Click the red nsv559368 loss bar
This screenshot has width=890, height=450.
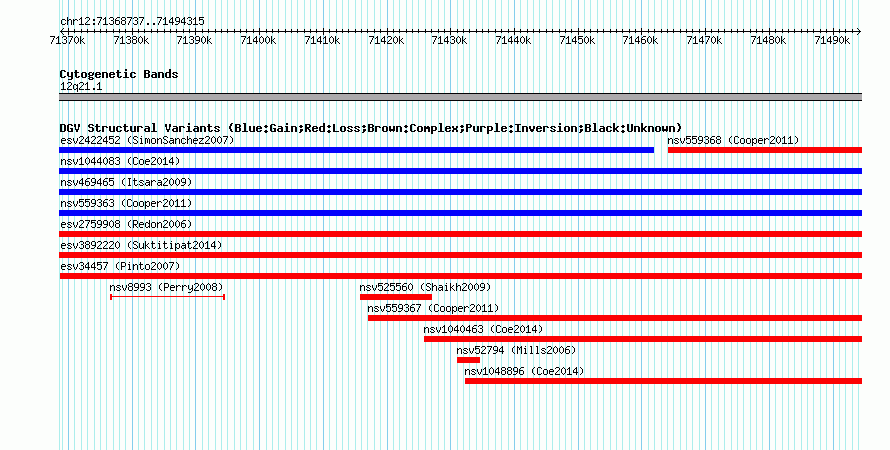point(765,150)
